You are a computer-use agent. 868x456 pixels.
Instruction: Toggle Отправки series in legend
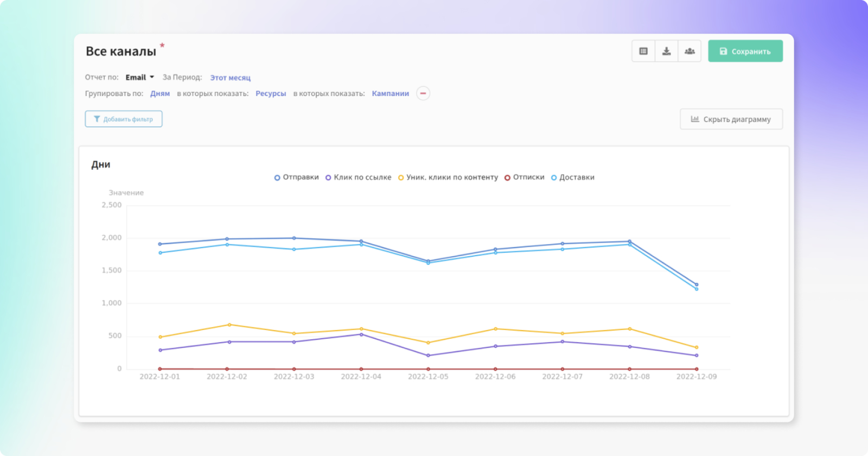296,178
